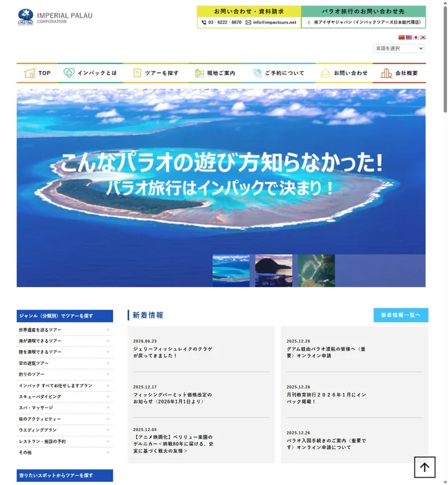
Task: Select the US flag language icon
Action: point(408,37)
